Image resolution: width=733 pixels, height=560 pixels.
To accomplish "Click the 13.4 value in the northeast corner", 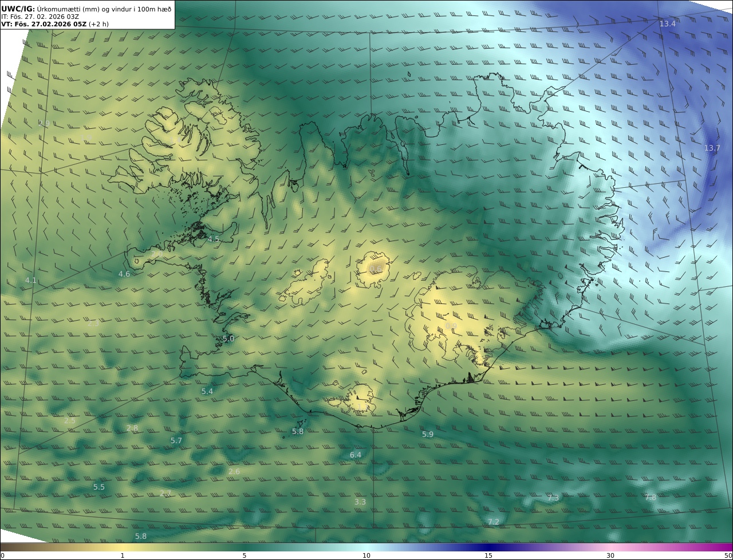I will [x=667, y=23].
